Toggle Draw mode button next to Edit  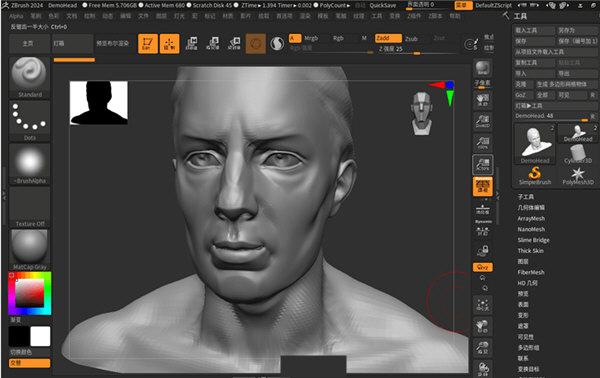tap(169, 43)
